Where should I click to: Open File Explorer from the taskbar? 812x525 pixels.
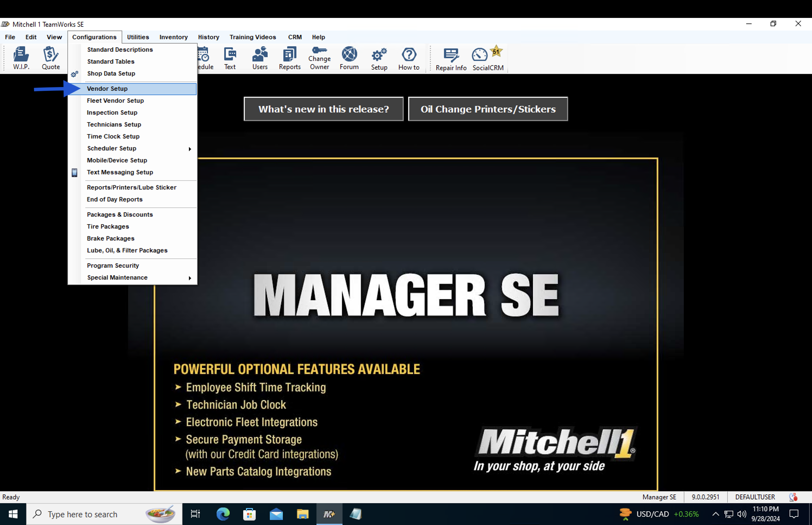(303, 514)
